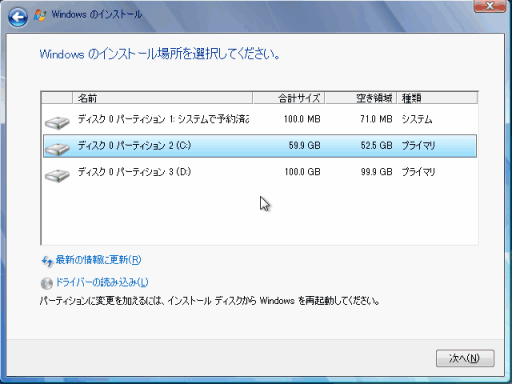Click the load driver disc icon
Image resolution: width=512 pixels, height=384 pixels.
47,283
